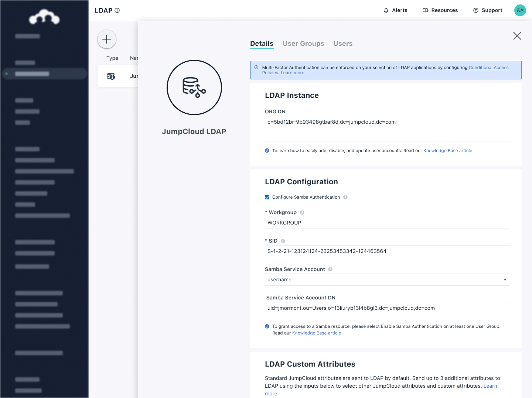Click the info icon beside LDAP title
532x398 pixels.
pyautogui.click(x=117, y=10)
